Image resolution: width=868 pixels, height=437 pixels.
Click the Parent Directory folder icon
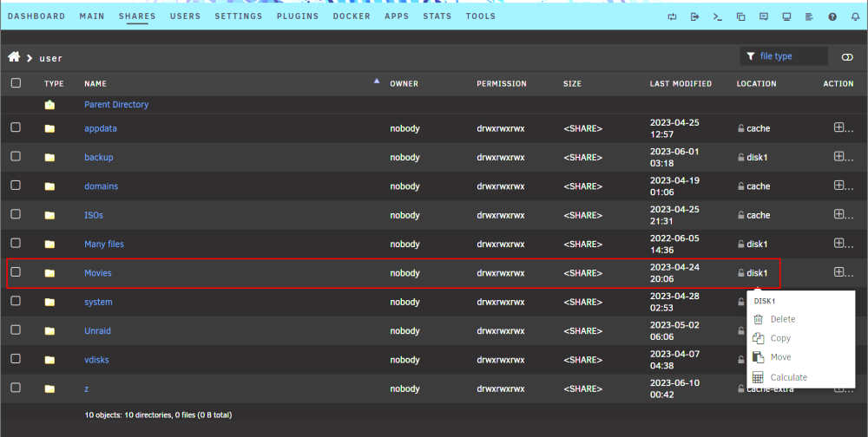click(49, 105)
